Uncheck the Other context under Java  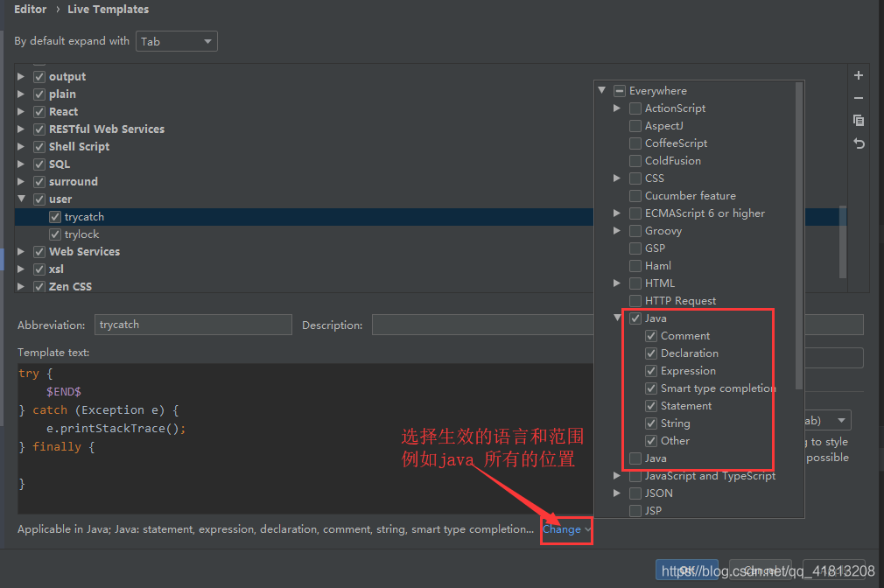coord(651,441)
